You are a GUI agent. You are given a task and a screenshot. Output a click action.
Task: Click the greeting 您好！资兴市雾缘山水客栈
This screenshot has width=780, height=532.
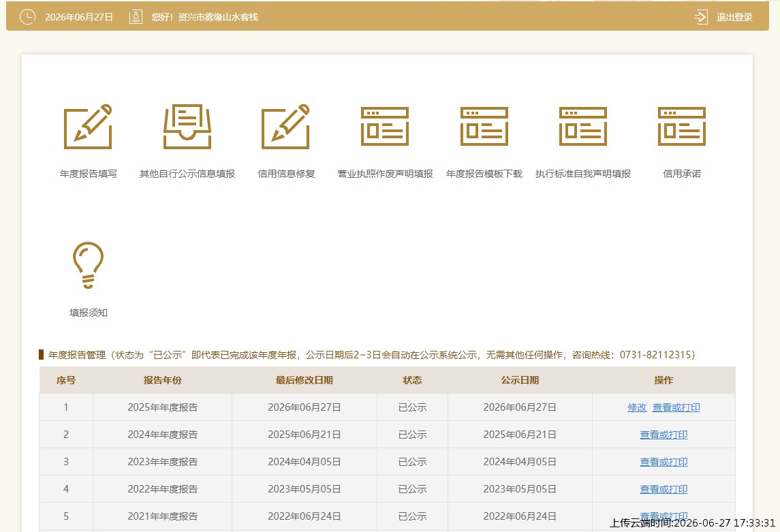pos(204,17)
